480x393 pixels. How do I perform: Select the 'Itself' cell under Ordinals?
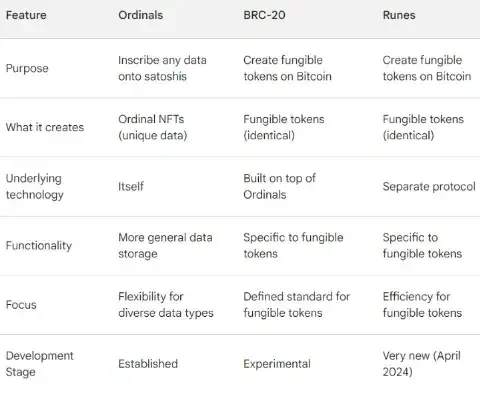click(x=131, y=186)
